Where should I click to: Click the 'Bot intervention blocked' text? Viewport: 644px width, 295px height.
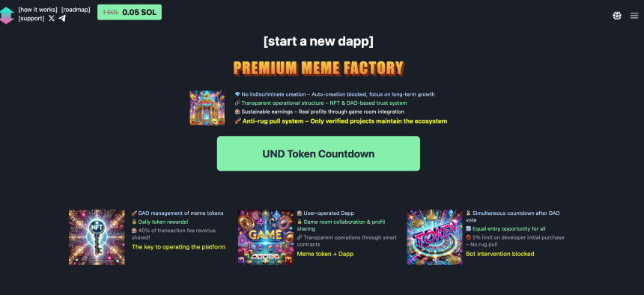pyautogui.click(x=499, y=254)
